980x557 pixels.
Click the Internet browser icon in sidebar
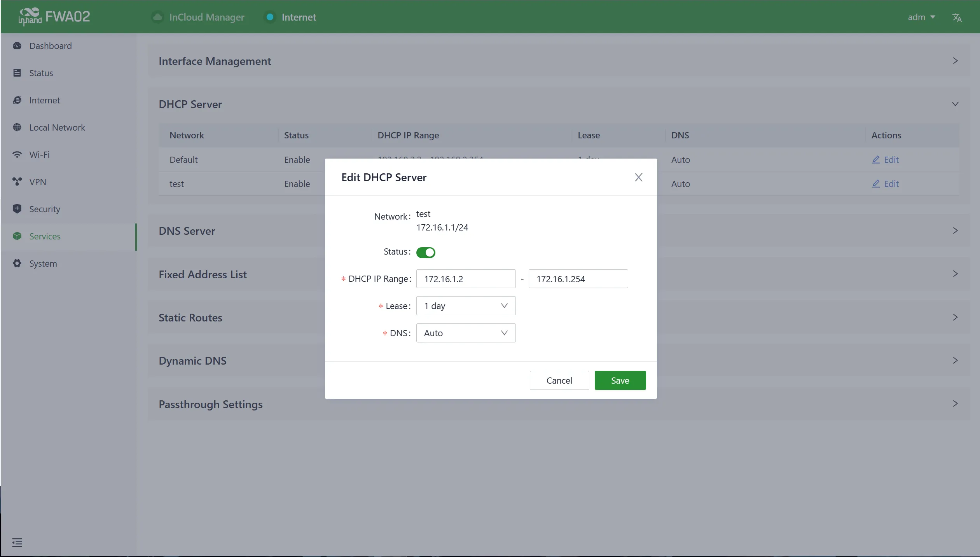17,100
